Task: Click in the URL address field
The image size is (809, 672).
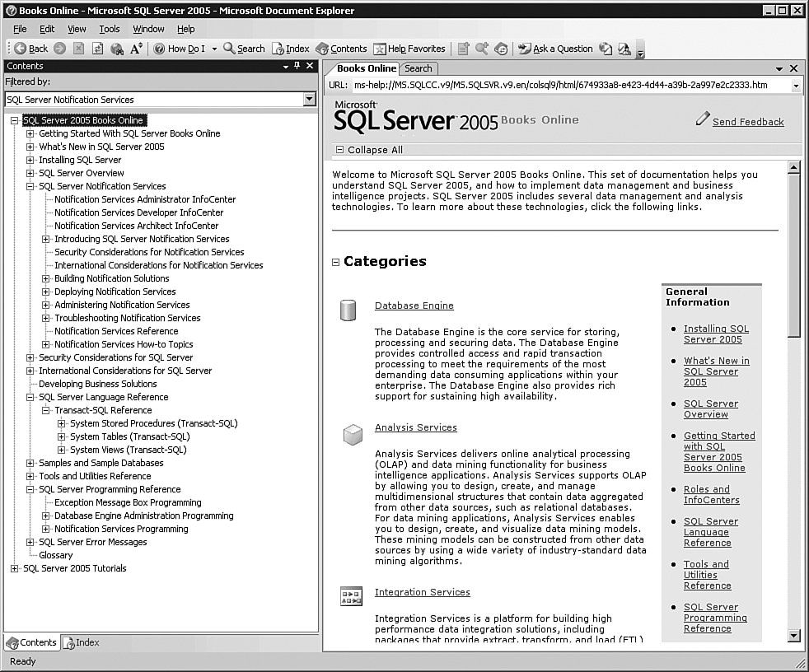Action: [571, 85]
